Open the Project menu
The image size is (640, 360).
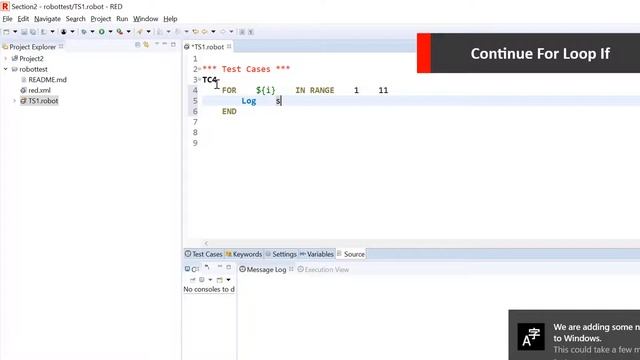100,19
